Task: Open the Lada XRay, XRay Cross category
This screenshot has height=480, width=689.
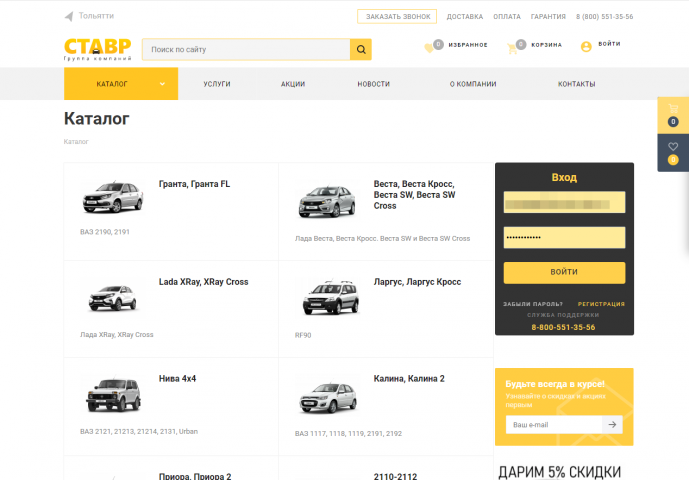Action: click(203, 282)
